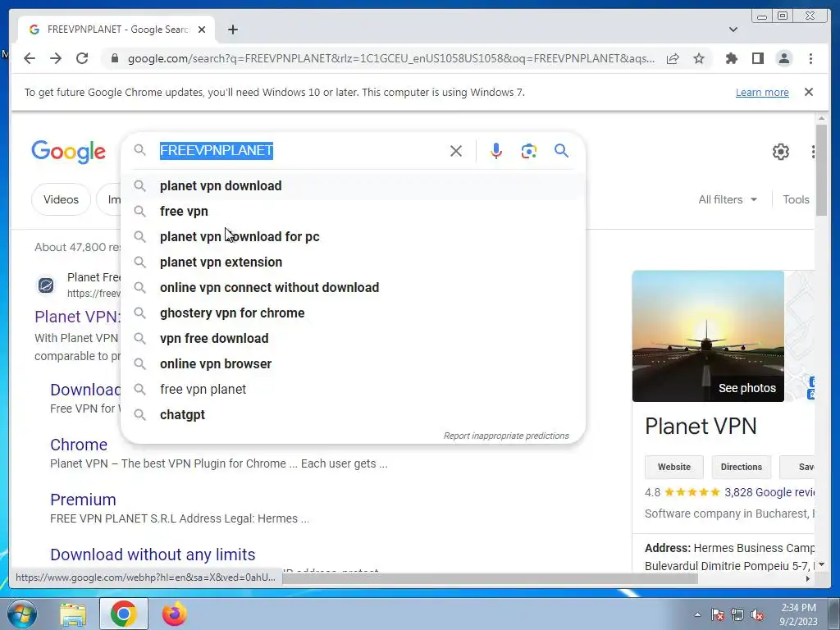Open Download without any limits link
This screenshot has height=630, width=840.
coord(153,555)
